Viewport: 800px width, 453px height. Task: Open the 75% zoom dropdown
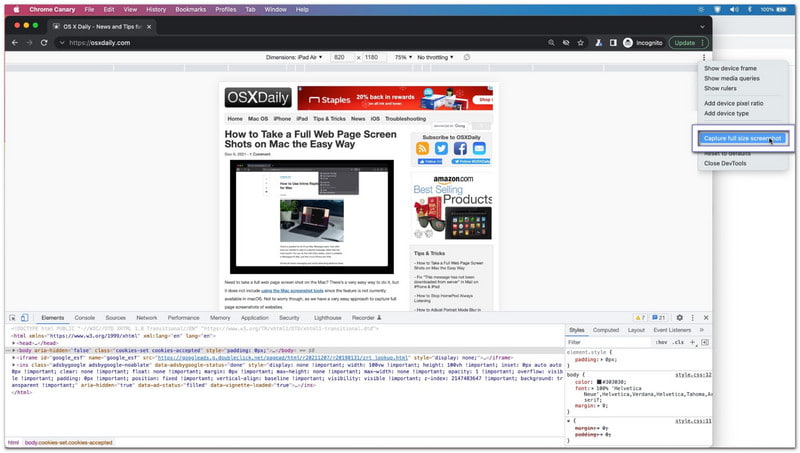pos(403,57)
